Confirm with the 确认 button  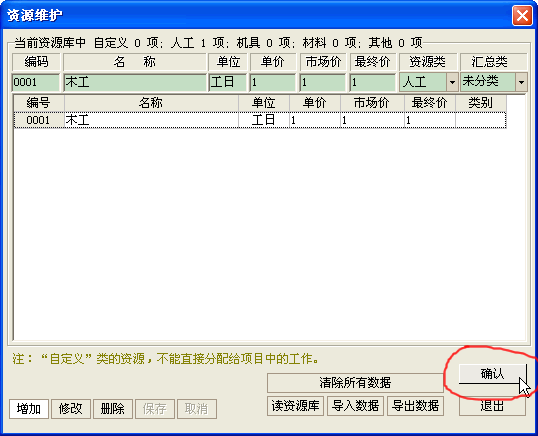tap(492, 374)
